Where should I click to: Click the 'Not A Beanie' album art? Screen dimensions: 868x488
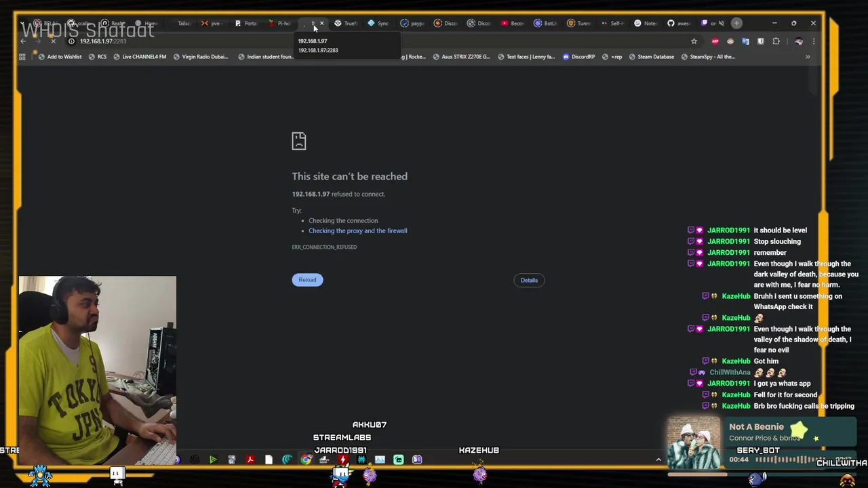tap(694, 443)
